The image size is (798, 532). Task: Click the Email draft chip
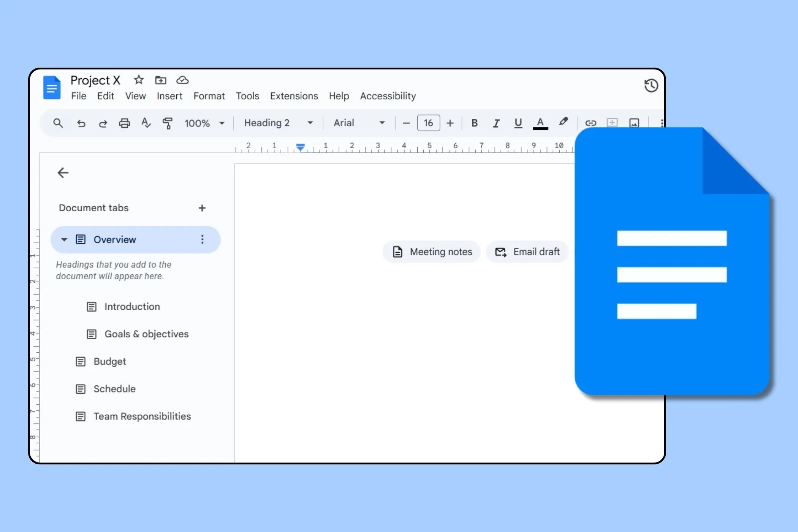[x=527, y=252]
